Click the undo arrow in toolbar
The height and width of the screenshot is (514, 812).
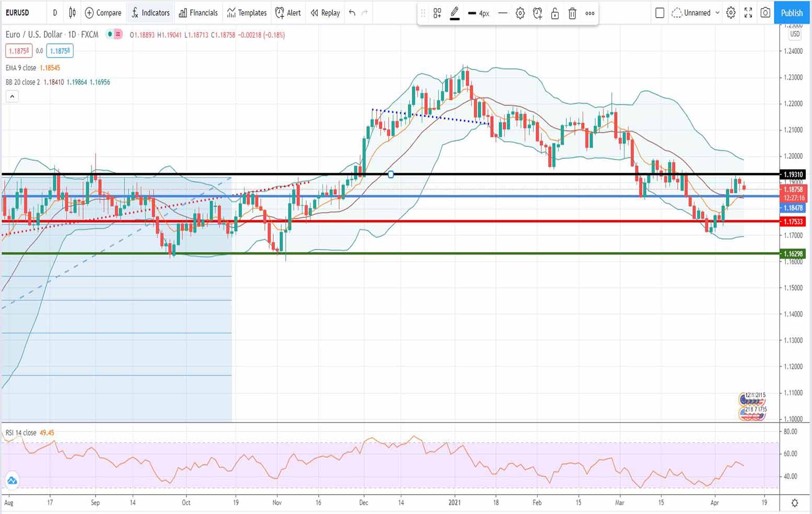point(352,13)
